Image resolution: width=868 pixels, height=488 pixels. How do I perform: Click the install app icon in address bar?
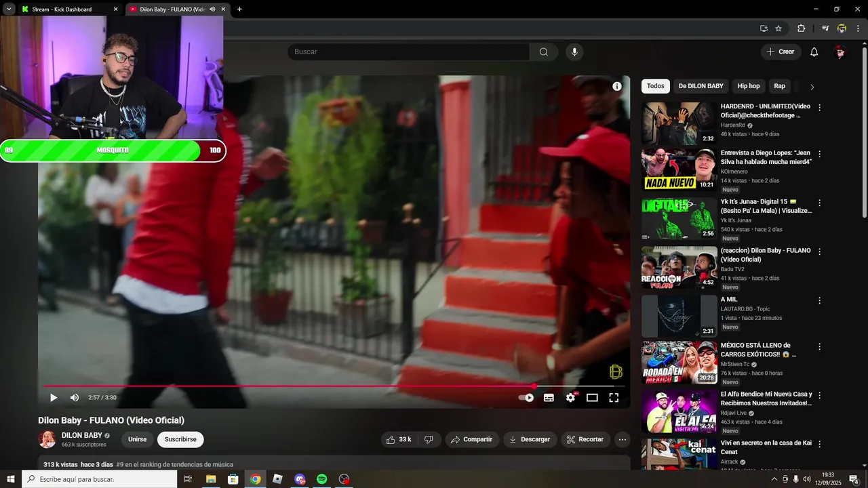[x=764, y=28]
